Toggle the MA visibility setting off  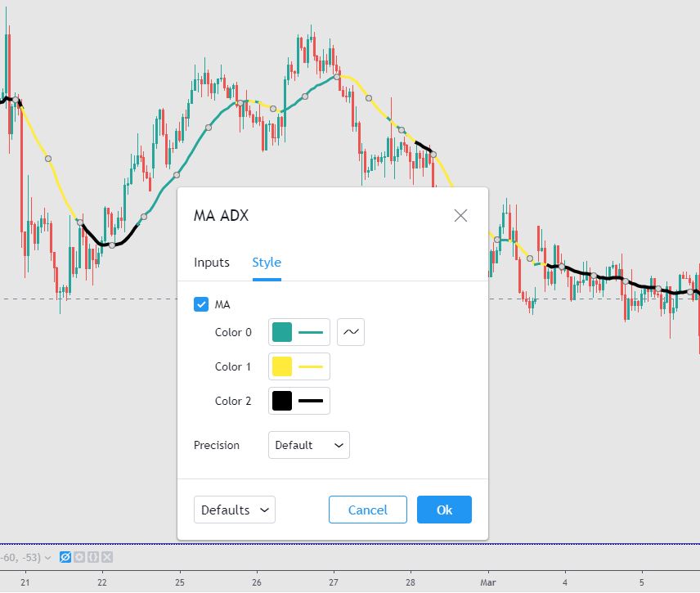201,303
